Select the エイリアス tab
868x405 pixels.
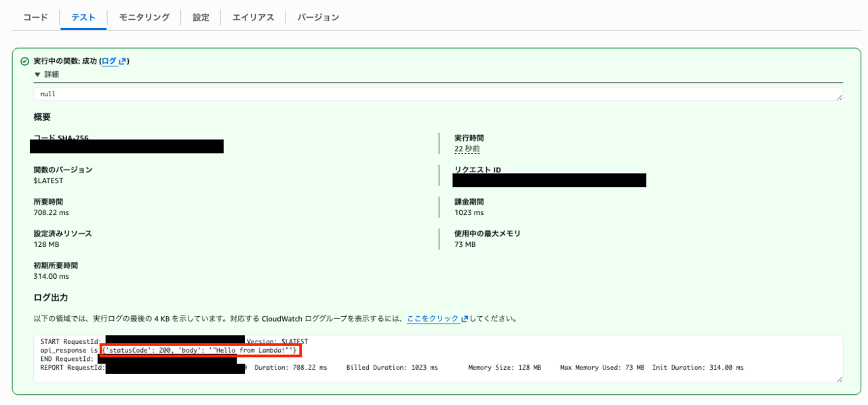pos(253,18)
